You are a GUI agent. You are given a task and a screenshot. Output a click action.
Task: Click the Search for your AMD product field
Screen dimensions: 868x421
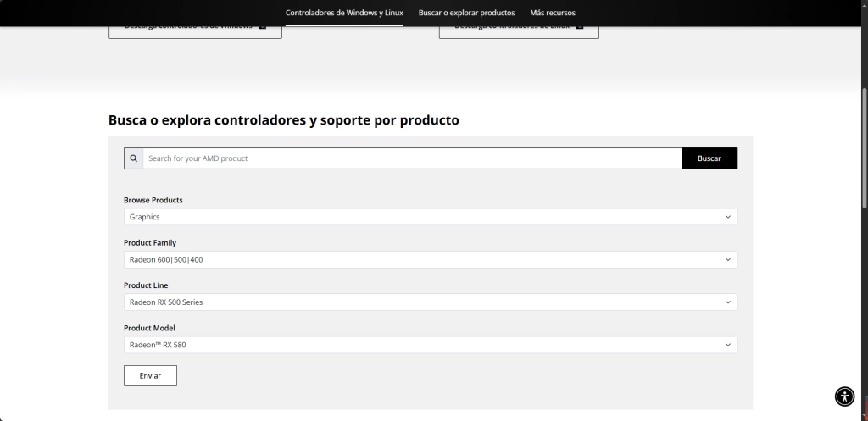coord(413,158)
